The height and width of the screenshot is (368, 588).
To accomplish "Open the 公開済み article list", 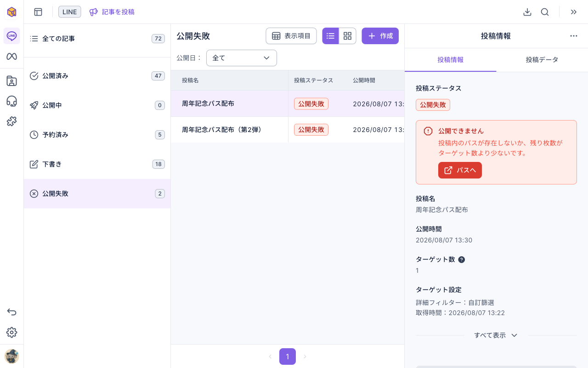I will [97, 76].
